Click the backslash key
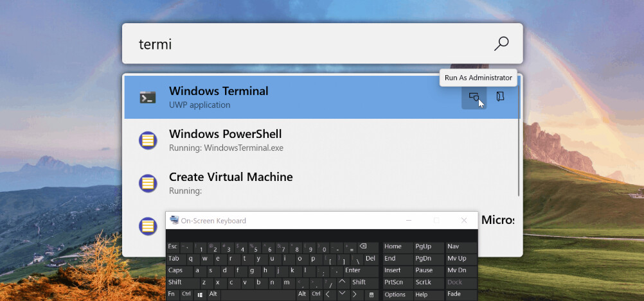The width and height of the screenshot is (644, 301). 357,259
